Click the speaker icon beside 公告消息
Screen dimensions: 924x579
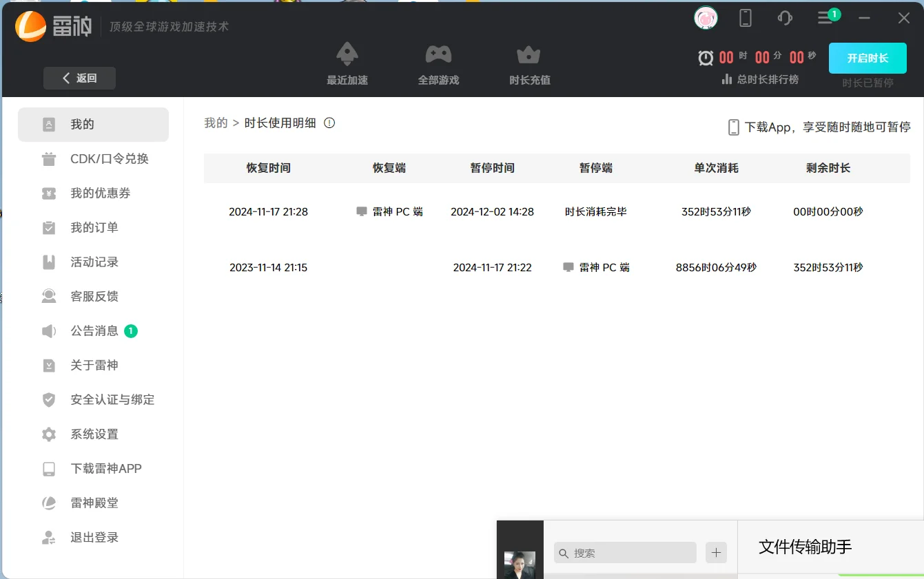point(48,330)
